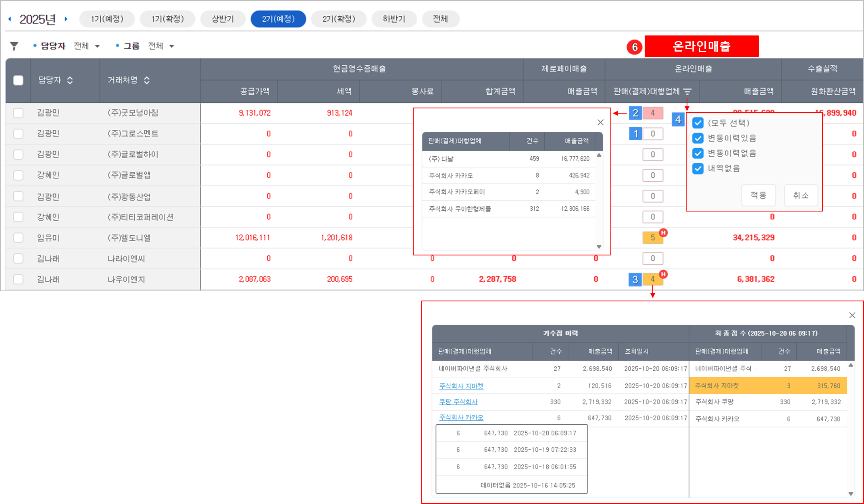Close the 기수집 이력 popup
Image resolution: width=864 pixels, height=504 pixels.
tap(852, 315)
